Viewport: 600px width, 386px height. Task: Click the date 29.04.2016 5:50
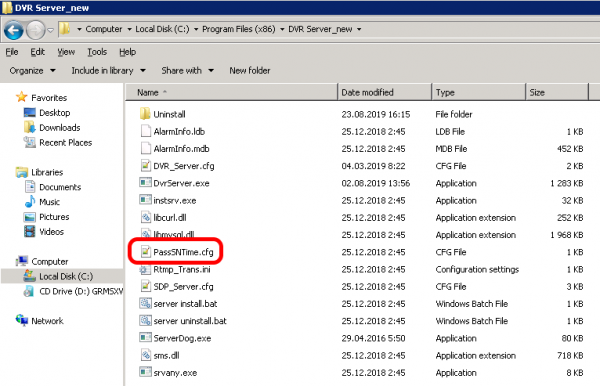point(373,338)
